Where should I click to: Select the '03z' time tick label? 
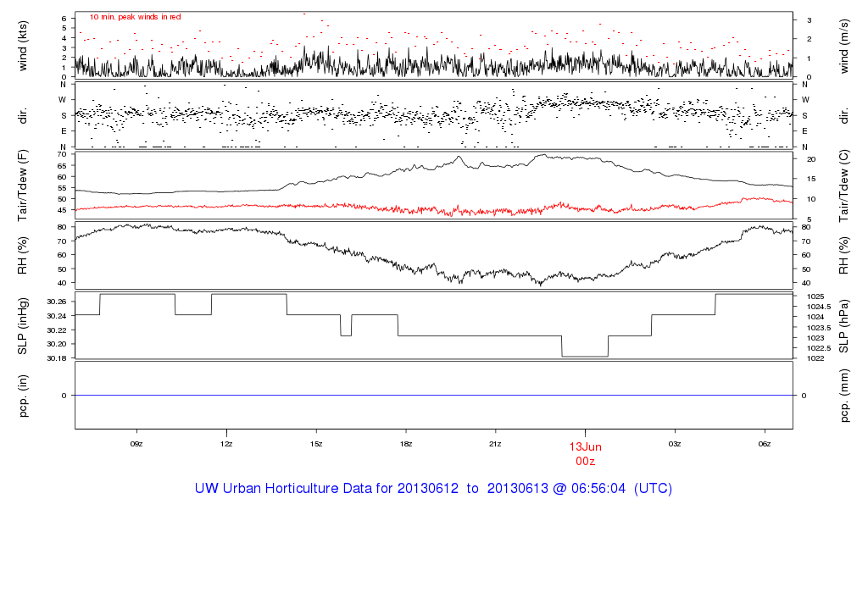click(675, 444)
